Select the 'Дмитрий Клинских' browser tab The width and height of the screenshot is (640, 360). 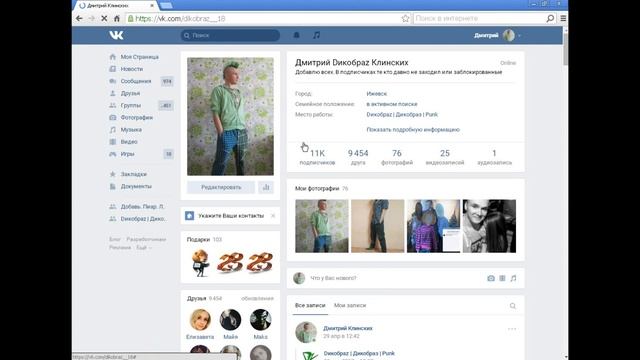pos(116,5)
